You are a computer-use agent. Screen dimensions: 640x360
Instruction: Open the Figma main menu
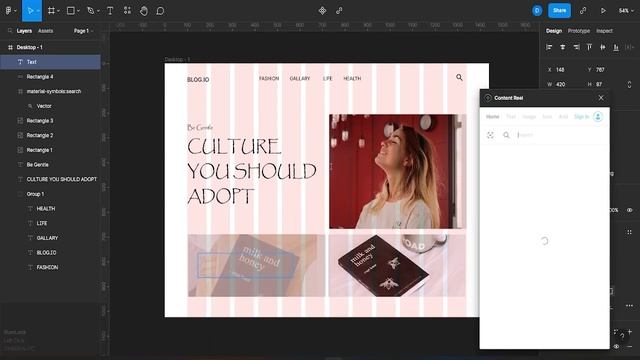[x=9, y=11]
